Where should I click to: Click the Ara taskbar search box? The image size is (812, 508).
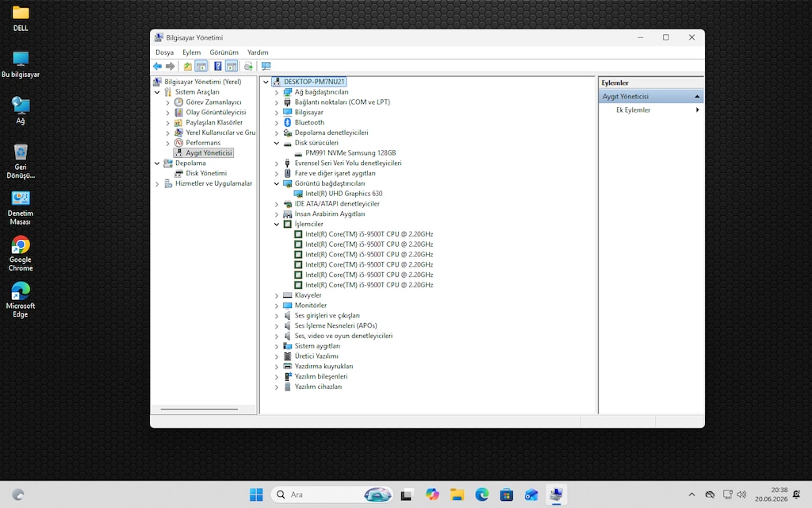(331, 495)
